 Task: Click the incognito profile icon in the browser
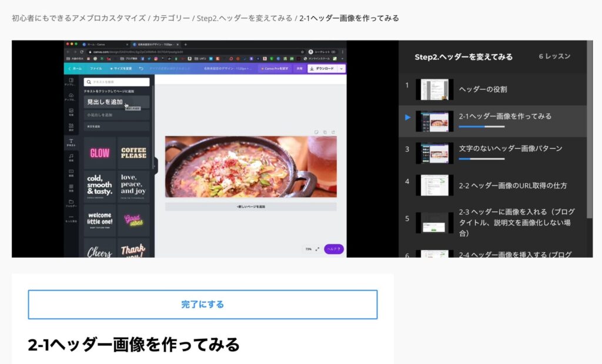(310, 52)
